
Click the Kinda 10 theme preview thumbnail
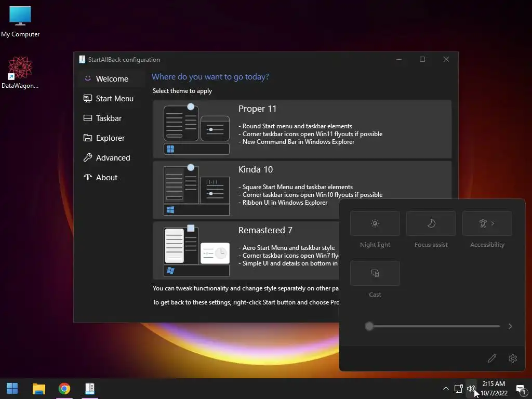[x=196, y=190]
